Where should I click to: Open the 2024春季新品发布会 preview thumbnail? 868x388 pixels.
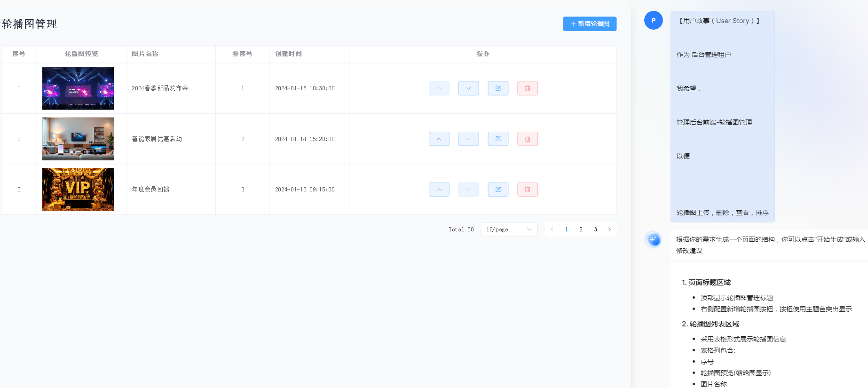click(78, 88)
